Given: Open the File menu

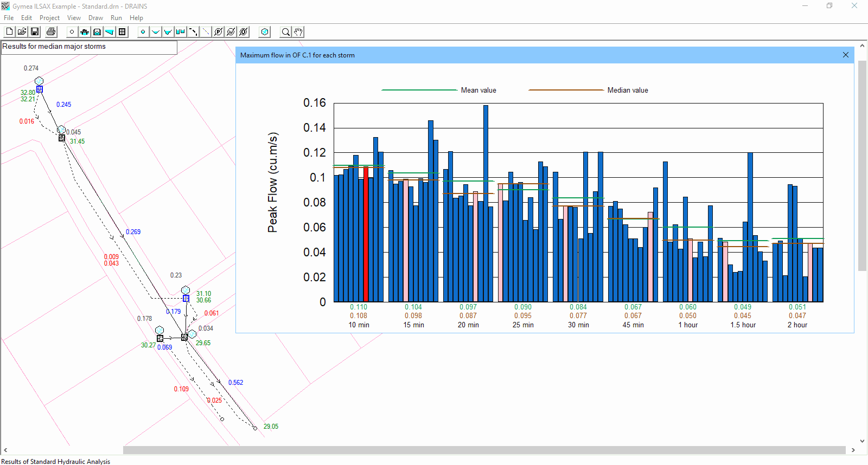Looking at the screenshot, I should coord(9,18).
